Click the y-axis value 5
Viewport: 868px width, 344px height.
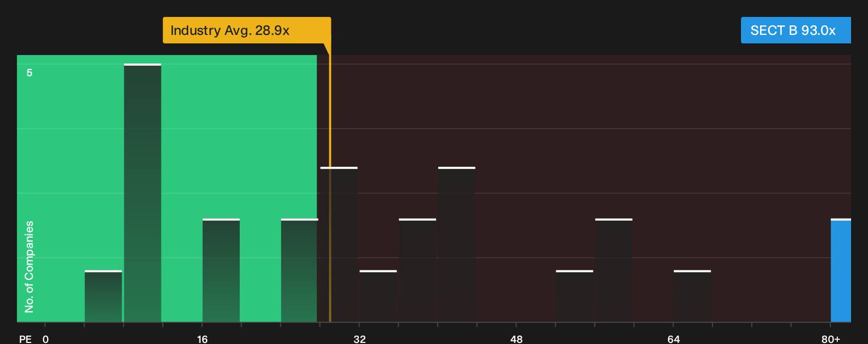click(30, 73)
